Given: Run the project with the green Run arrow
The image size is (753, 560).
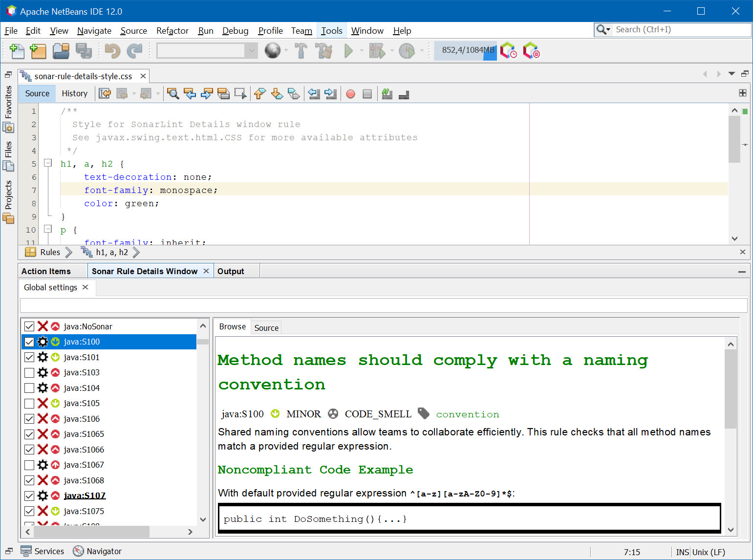Looking at the screenshot, I should (348, 50).
